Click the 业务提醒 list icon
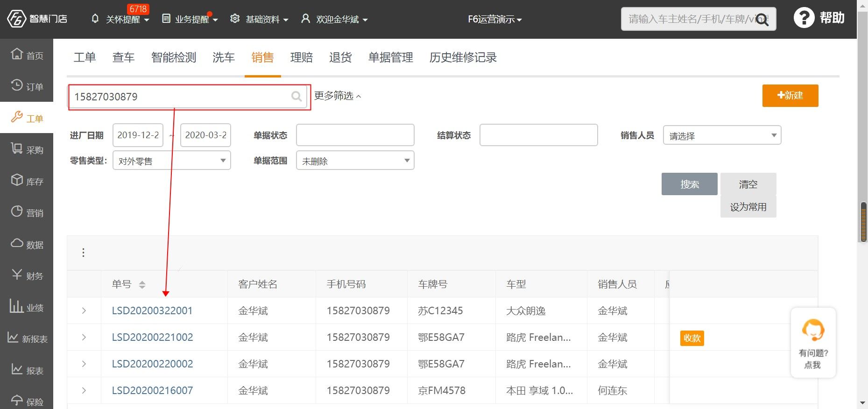This screenshot has width=868, height=409. coord(166,19)
